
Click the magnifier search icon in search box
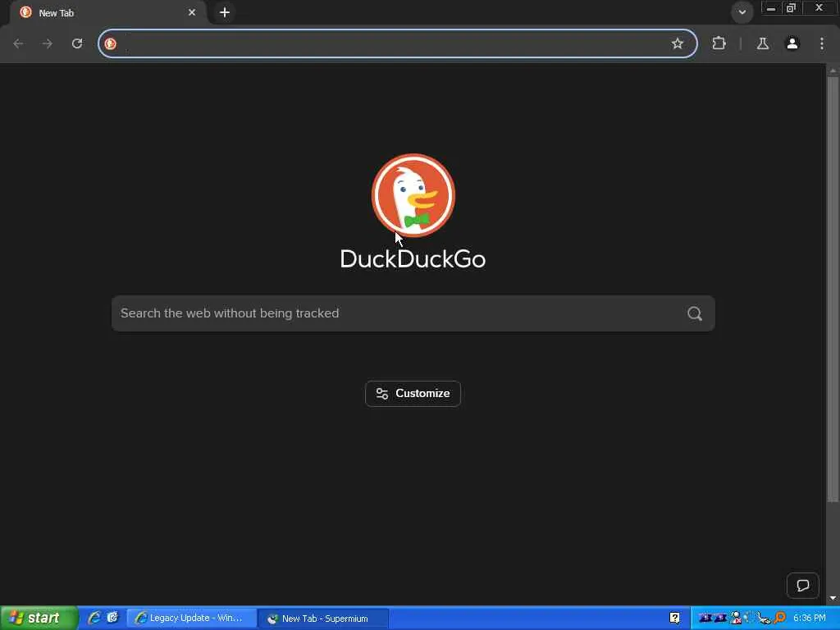pos(695,313)
